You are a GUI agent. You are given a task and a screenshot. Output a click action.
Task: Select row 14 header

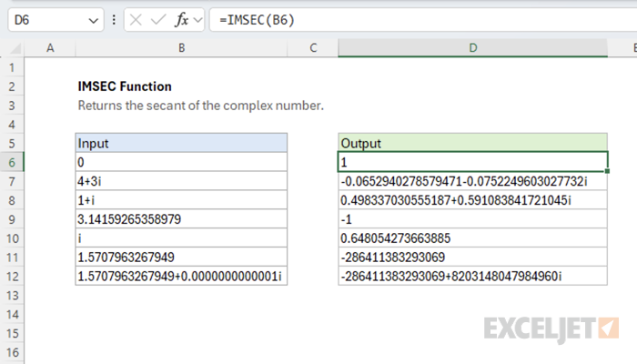pyautogui.click(x=12, y=315)
